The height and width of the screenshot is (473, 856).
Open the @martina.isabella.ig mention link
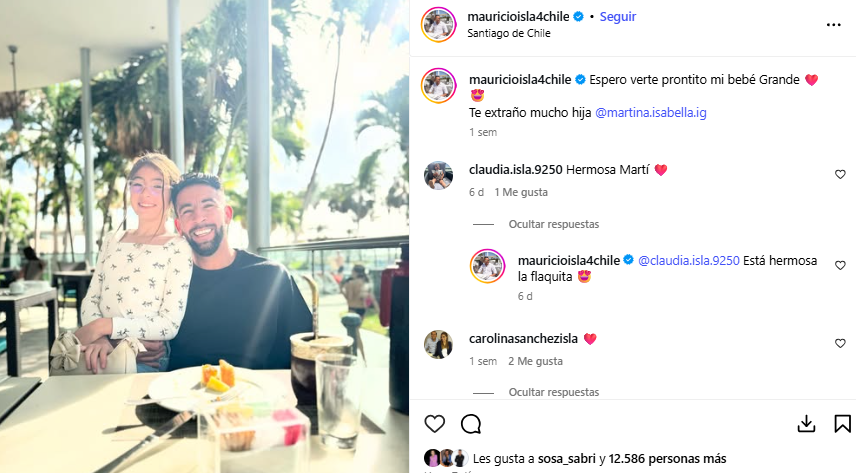click(x=651, y=113)
